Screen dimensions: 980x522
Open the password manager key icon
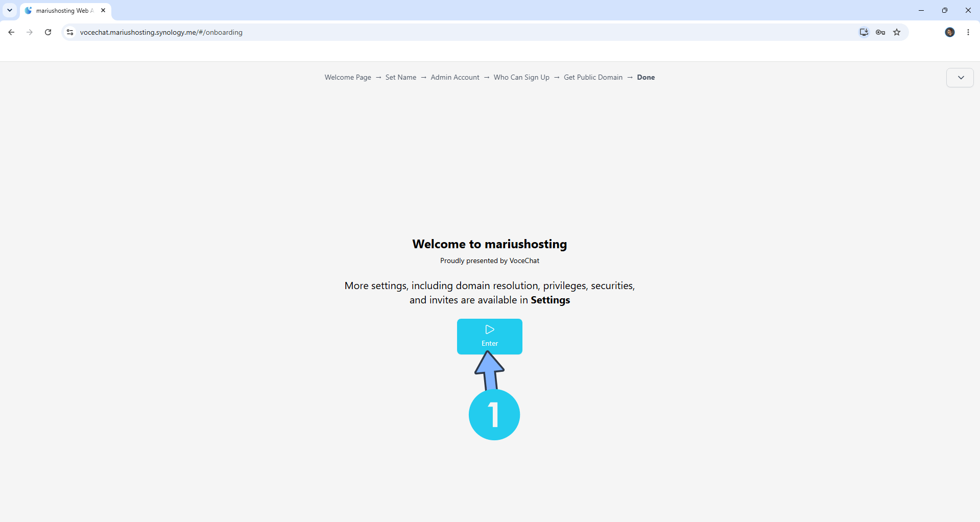(880, 32)
